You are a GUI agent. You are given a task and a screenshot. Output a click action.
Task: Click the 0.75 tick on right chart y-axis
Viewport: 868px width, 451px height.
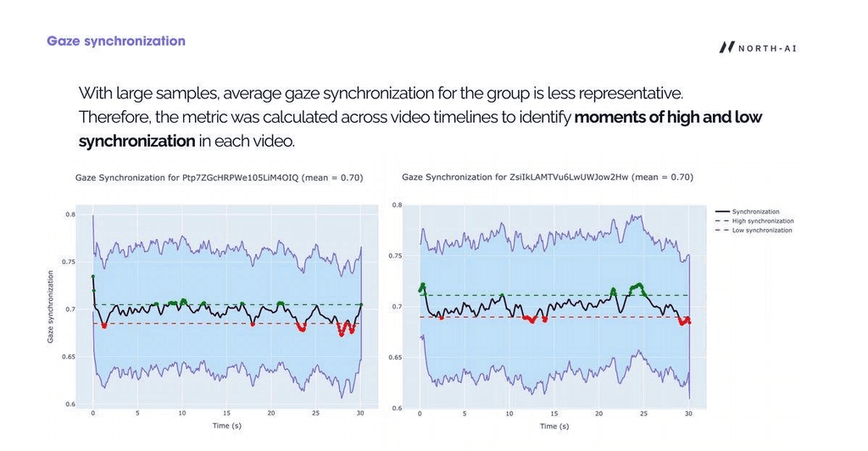click(398, 256)
